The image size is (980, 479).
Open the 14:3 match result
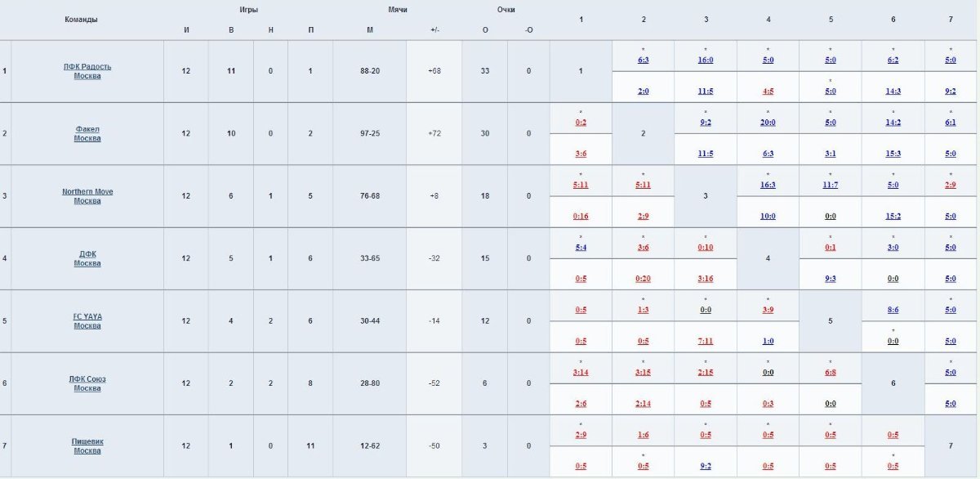point(893,92)
